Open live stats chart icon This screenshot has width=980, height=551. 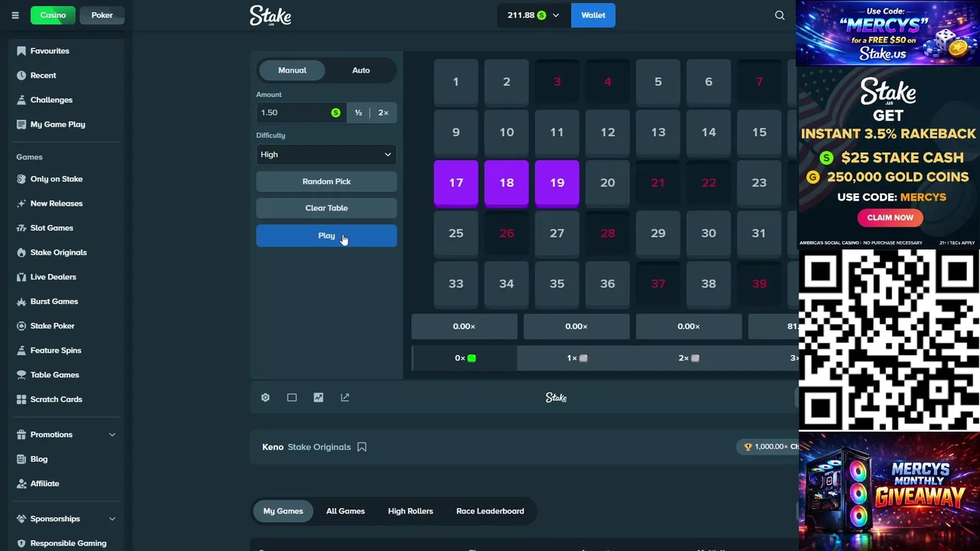(x=318, y=398)
